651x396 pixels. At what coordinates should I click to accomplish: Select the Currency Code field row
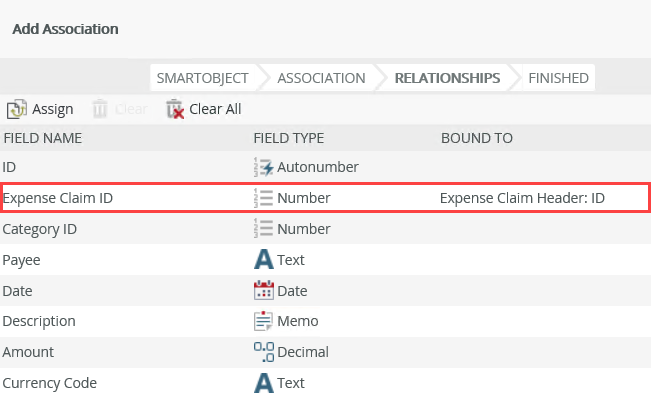point(326,382)
